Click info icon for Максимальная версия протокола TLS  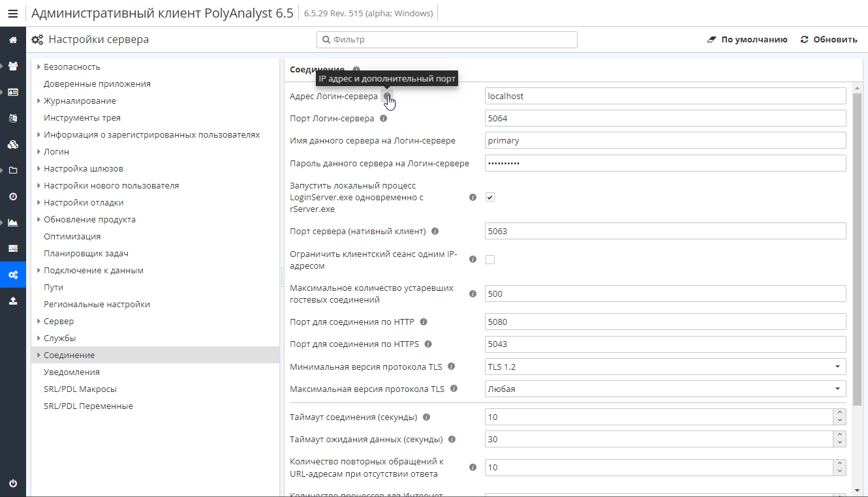[454, 389]
